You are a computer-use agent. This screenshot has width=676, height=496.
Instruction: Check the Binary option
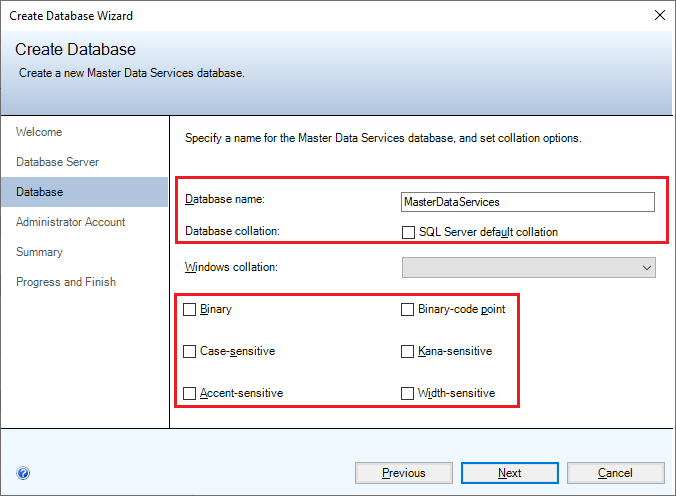coord(190,310)
